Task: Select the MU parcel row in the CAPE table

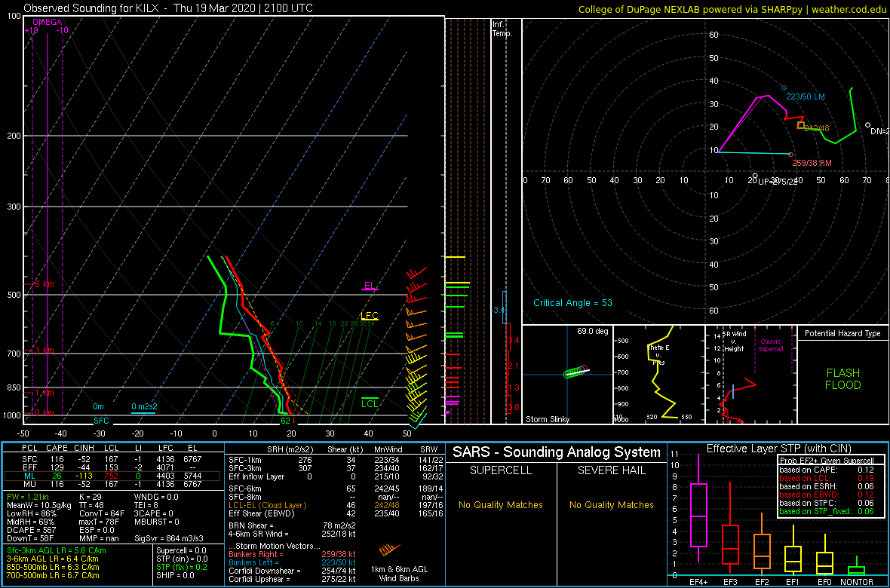Action: click(112, 485)
